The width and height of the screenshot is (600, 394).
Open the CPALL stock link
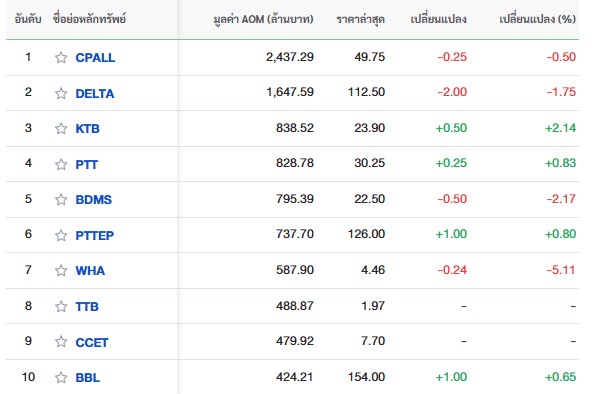(x=95, y=57)
